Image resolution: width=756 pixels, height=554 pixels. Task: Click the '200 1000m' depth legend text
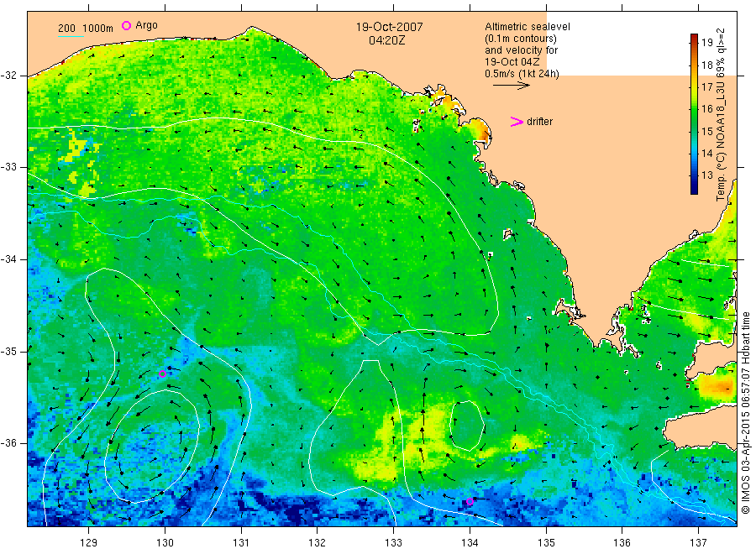pyautogui.click(x=86, y=29)
